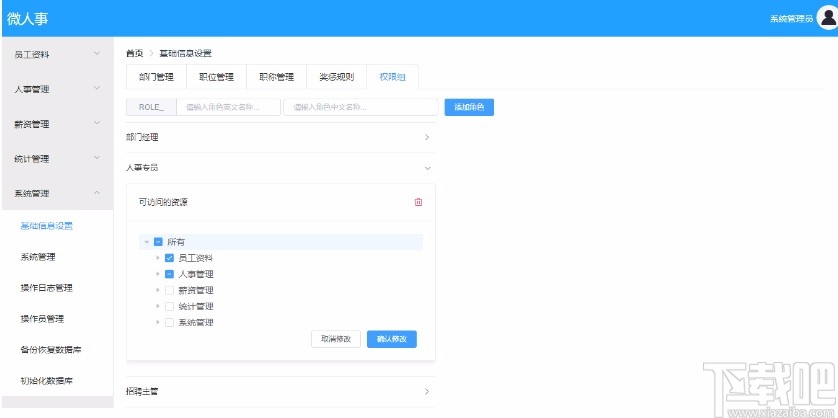Focus the role Chinese name input
The image size is (838, 418).
[361, 107]
